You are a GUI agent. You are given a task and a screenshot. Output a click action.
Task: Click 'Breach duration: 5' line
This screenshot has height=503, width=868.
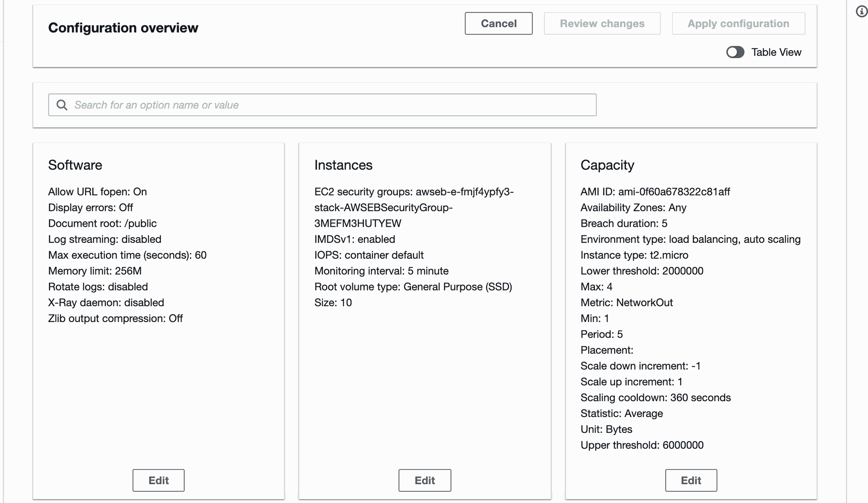pyautogui.click(x=624, y=223)
